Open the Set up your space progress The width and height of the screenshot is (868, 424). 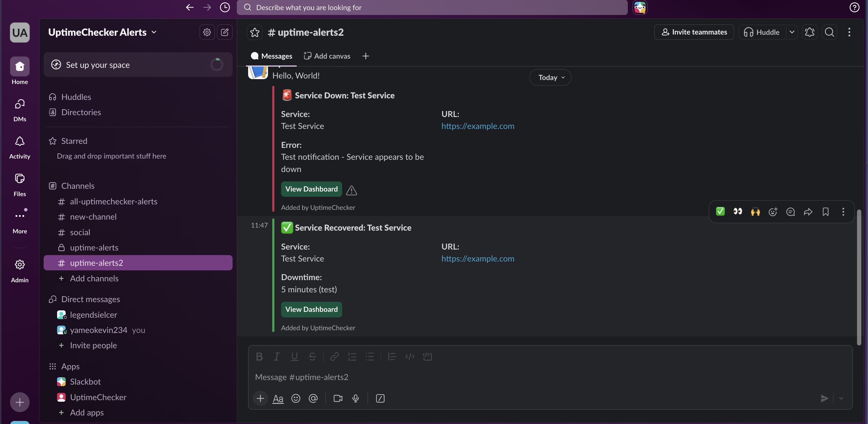pyautogui.click(x=138, y=65)
